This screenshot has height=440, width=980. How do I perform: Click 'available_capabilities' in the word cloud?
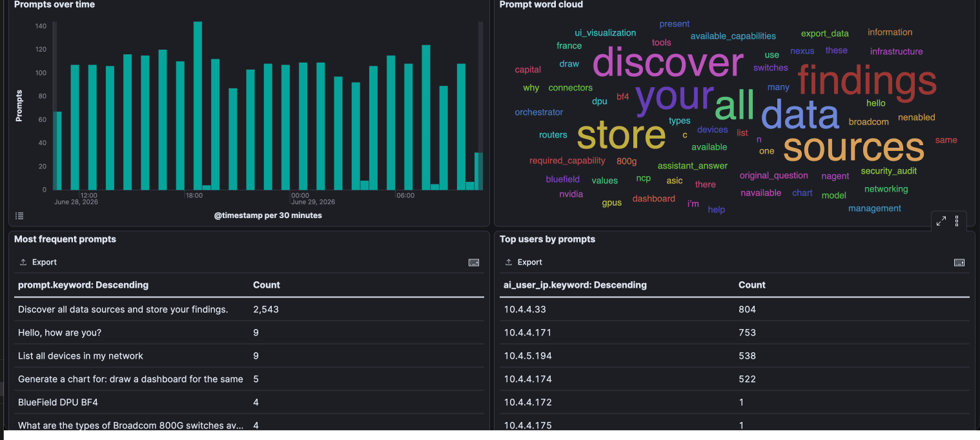coord(733,37)
